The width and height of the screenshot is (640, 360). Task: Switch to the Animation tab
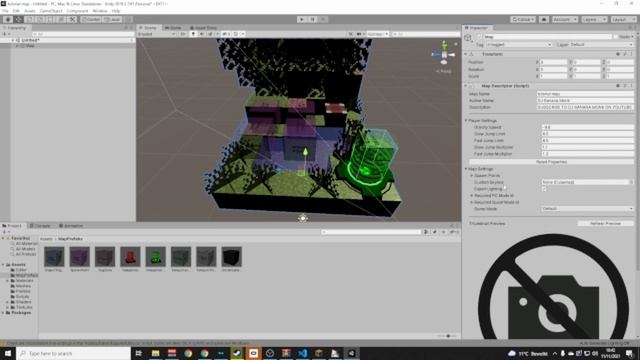(x=71, y=226)
